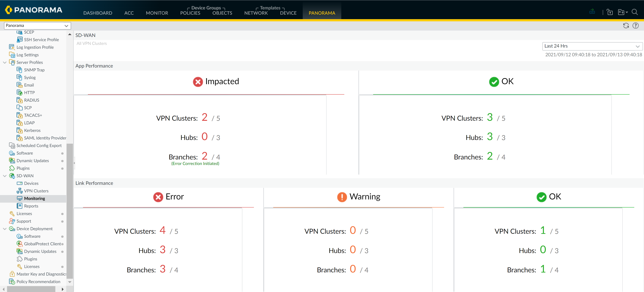Screen dimensions: 644x292
Task: Click the sidebar horizontal scrollbar right arrow
Action: (x=63, y=289)
